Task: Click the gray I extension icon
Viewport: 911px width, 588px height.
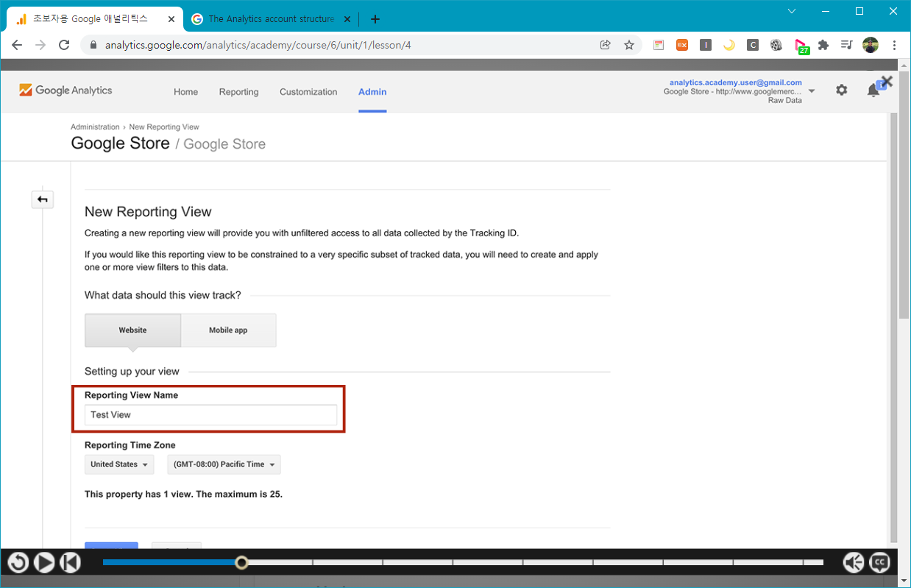Action: (706, 45)
